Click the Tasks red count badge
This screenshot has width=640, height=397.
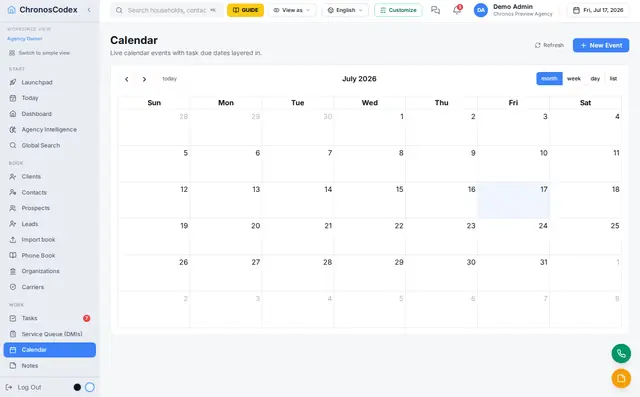[87, 318]
